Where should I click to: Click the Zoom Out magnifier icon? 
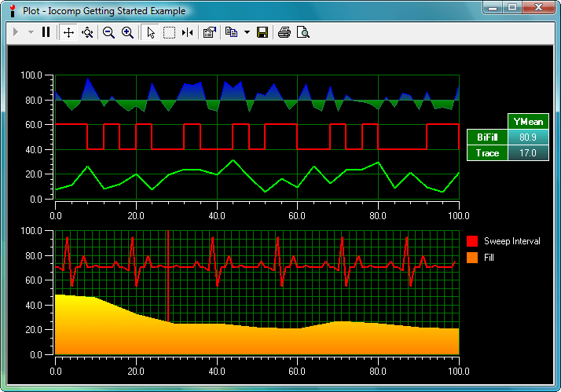[x=109, y=32]
